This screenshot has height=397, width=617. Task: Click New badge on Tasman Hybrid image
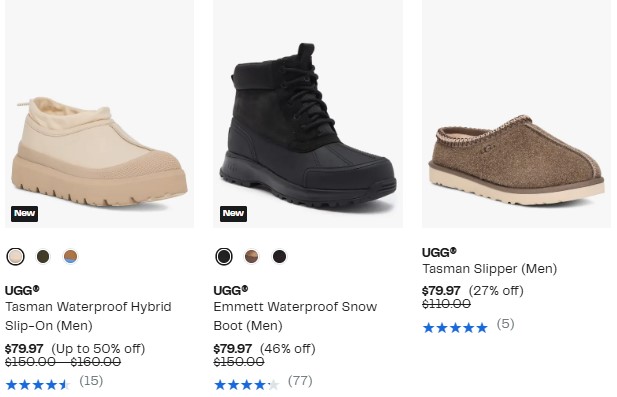coord(24,214)
